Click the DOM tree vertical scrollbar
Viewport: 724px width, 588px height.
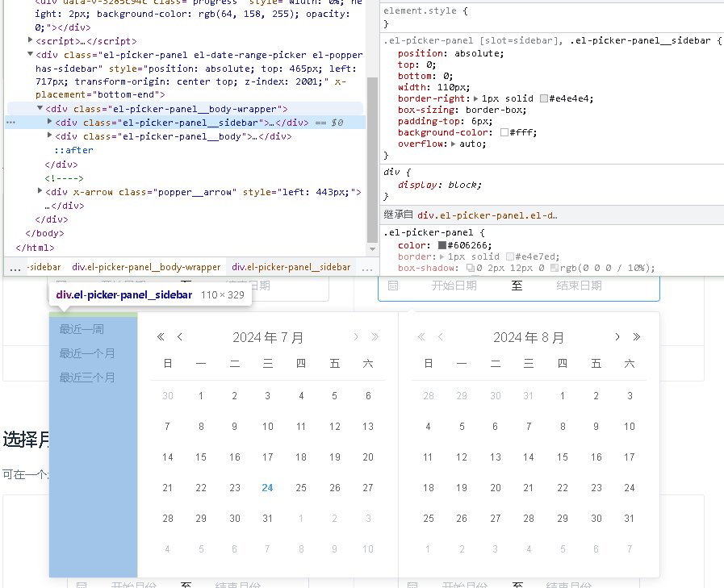(x=372, y=161)
